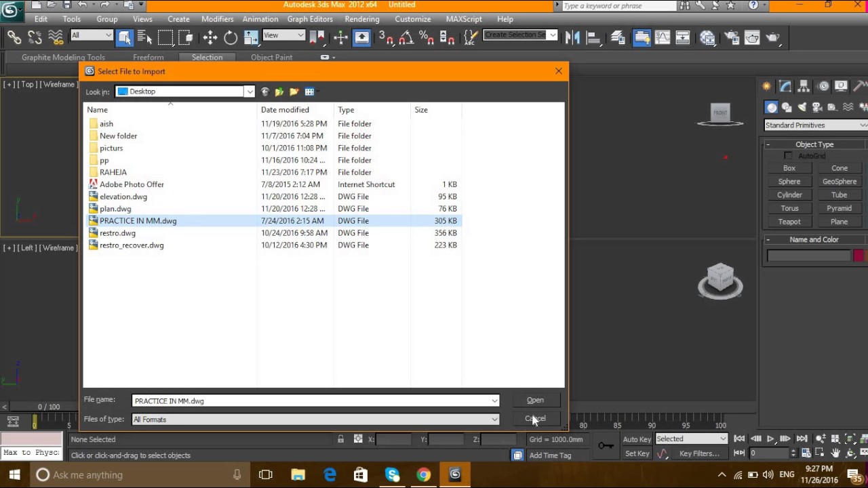Toggle Window/Crossing selection mode
Screen dimensions: 868x488
[x=186, y=37]
